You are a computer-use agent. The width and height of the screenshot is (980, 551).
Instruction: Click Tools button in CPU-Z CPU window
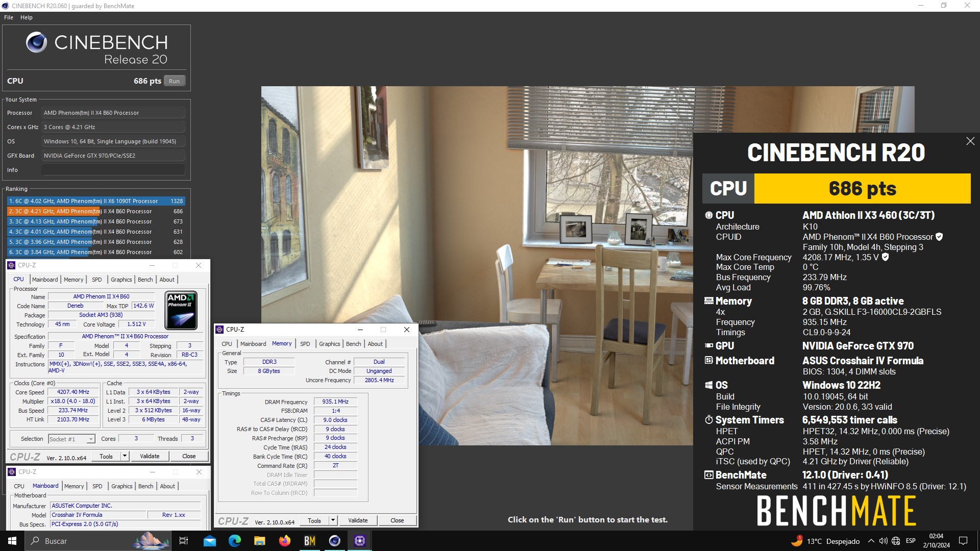click(x=106, y=456)
